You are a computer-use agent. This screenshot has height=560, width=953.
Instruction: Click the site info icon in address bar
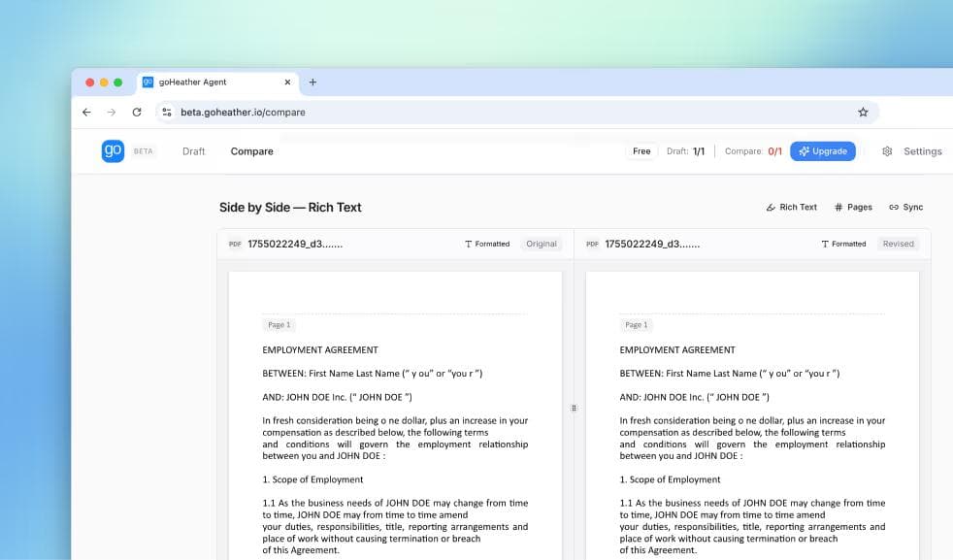(167, 112)
